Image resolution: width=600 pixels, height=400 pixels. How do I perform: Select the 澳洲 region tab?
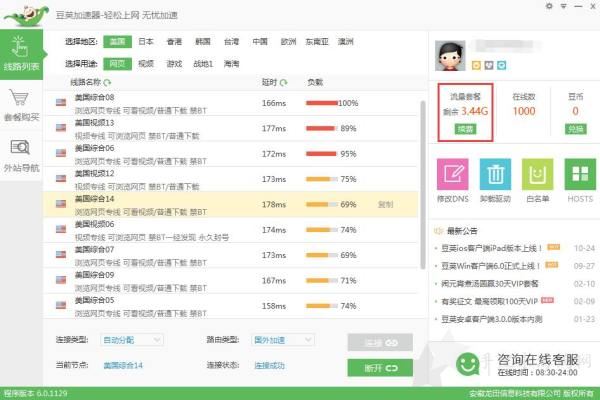click(x=346, y=41)
